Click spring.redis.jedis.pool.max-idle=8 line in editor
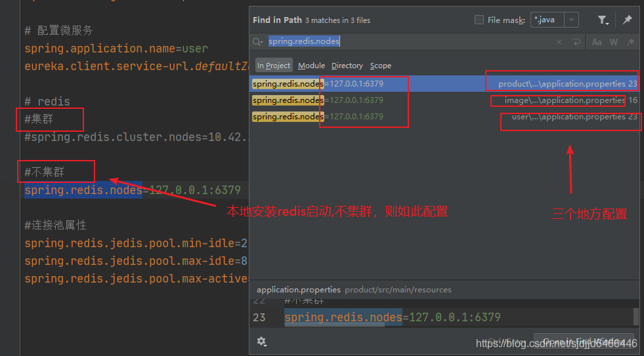This screenshot has height=356, width=644. pos(135,261)
